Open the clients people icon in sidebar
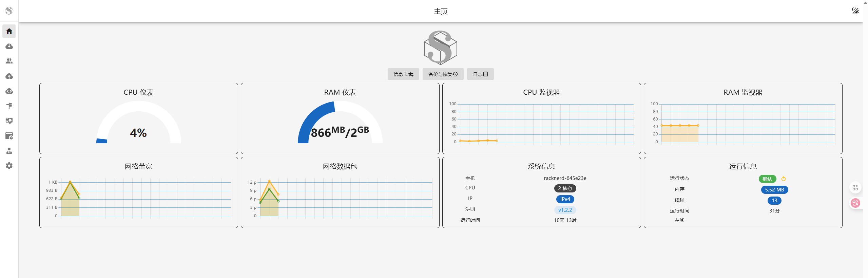868x278 pixels. click(x=9, y=61)
